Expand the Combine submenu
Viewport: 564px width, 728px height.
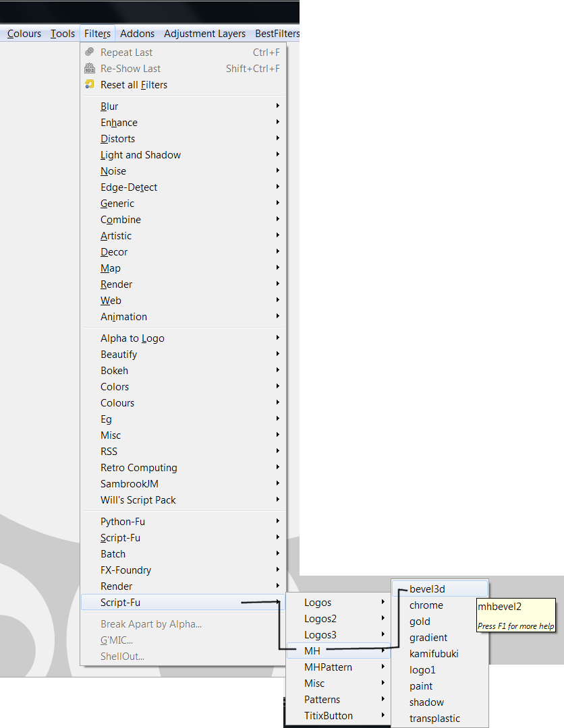(183, 220)
